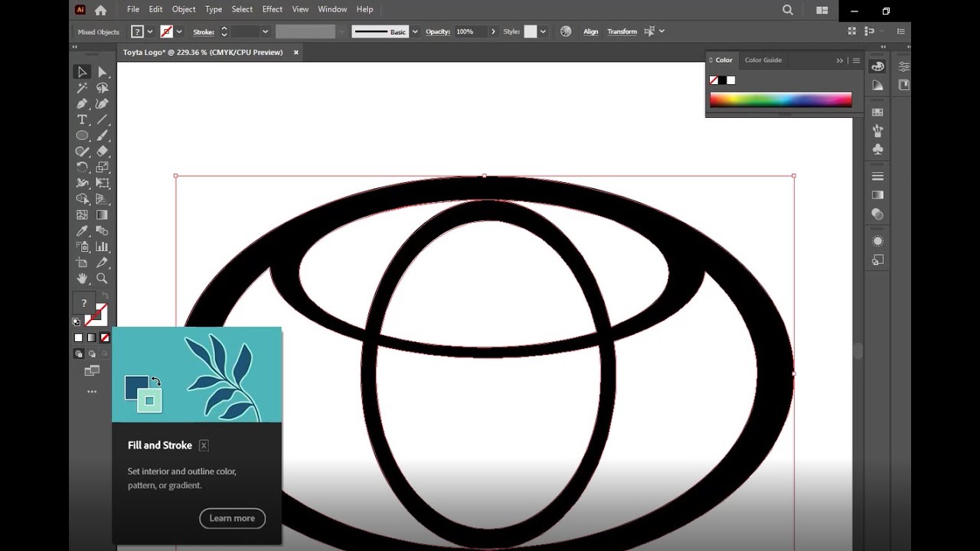The width and height of the screenshot is (980, 551).
Task: Pick the Gradient tool
Action: (x=102, y=215)
